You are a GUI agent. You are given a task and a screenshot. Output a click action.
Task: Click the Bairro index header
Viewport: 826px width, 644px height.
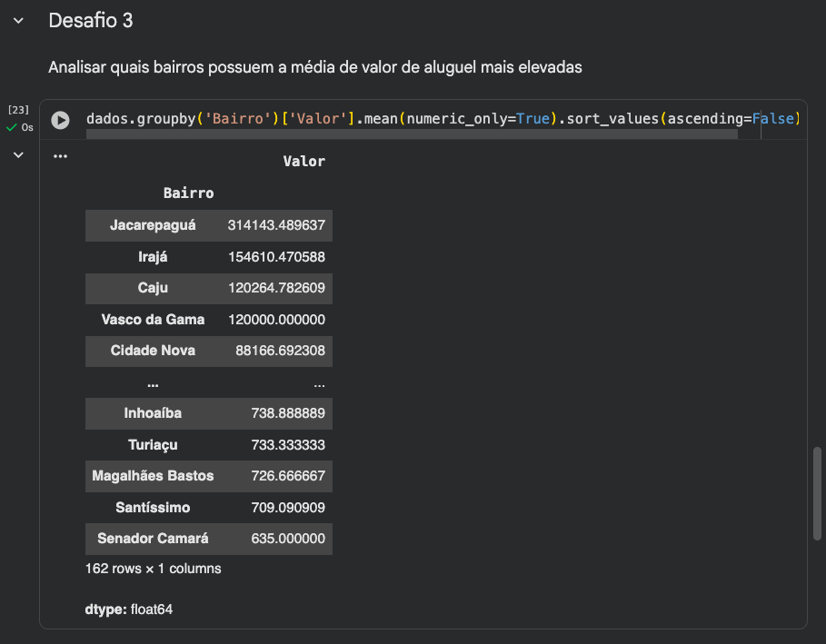pyautogui.click(x=188, y=193)
